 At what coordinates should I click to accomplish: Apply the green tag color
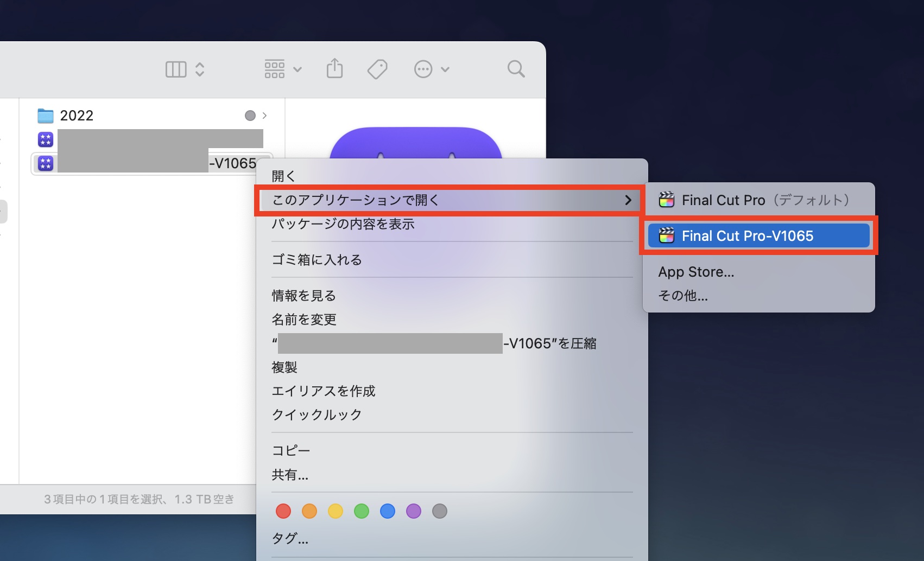coord(362,511)
